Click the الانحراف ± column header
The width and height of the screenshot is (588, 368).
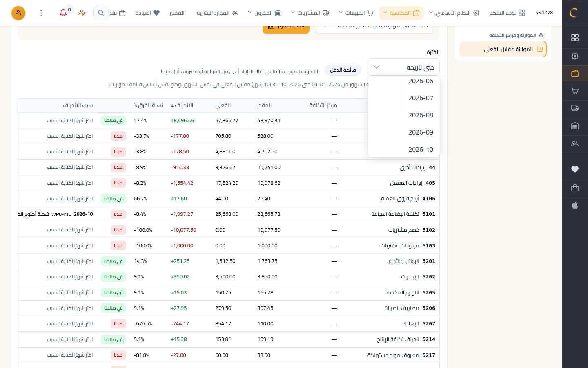coord(182,105)
